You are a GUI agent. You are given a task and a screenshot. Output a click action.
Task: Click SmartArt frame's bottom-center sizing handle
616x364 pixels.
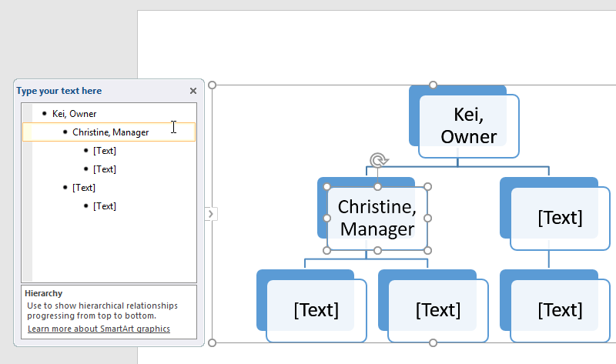tap(433, 342)
